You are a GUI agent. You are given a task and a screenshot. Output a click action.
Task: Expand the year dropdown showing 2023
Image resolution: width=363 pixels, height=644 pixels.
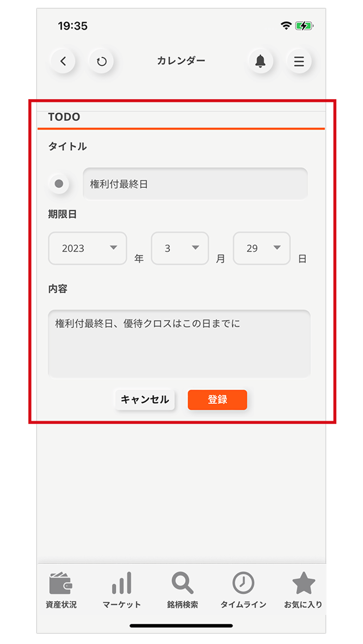[88, 248]
